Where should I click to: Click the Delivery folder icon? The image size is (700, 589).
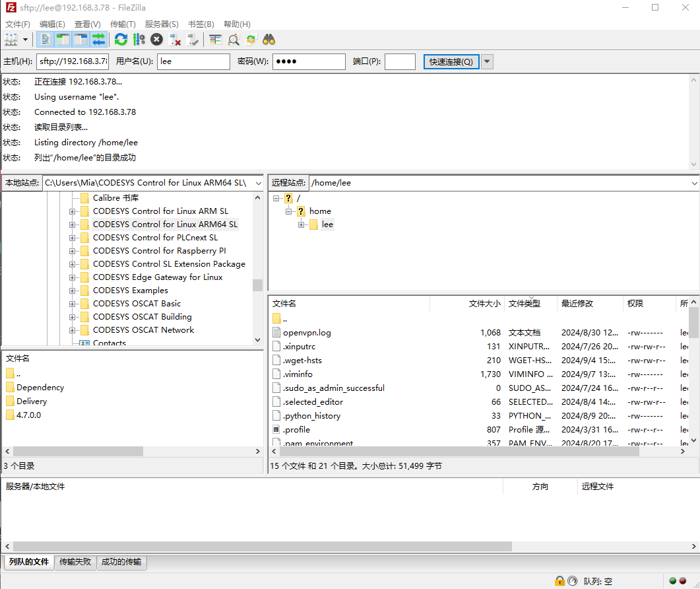pos(11,401)
